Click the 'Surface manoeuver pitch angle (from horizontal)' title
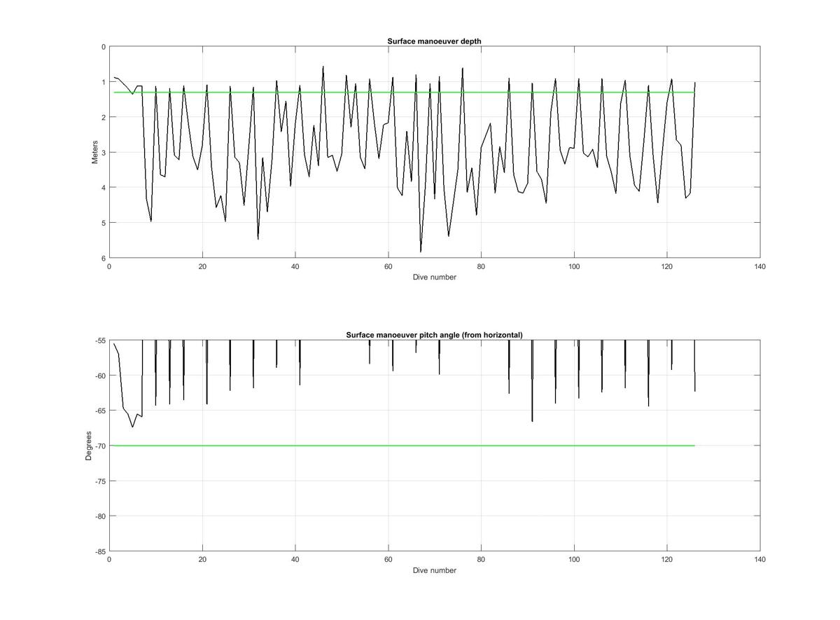The height and width of the screenshot is (620, 840). point(434,335)
